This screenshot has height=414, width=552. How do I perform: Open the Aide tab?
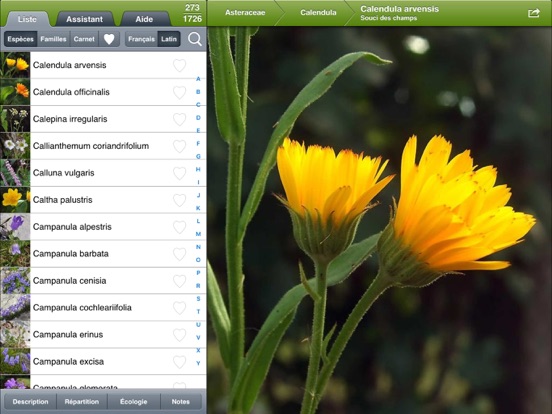coord(144,19)
